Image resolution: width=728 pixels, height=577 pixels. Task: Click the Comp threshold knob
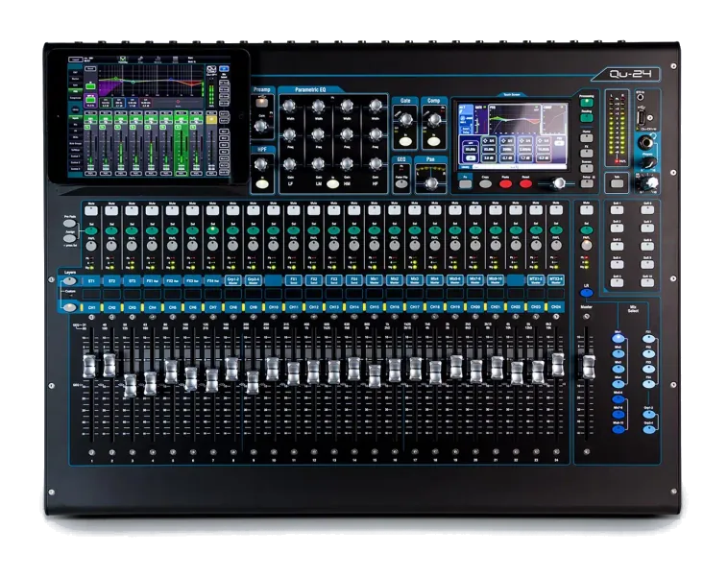click(x=434, y=120)
